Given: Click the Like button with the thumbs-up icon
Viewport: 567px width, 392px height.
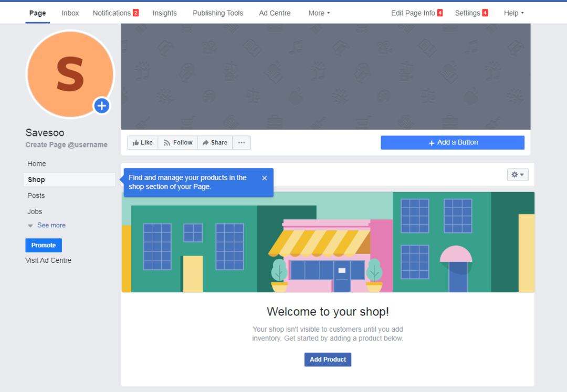Looking at the screenshot, I should [143, 143].
